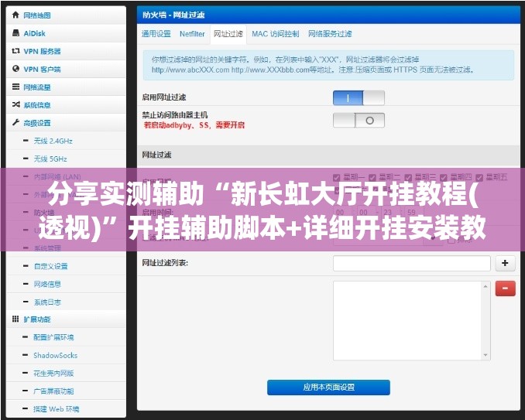Open 无线 5GHz settings
Viewport: 525px width, 420px height.
50,159
